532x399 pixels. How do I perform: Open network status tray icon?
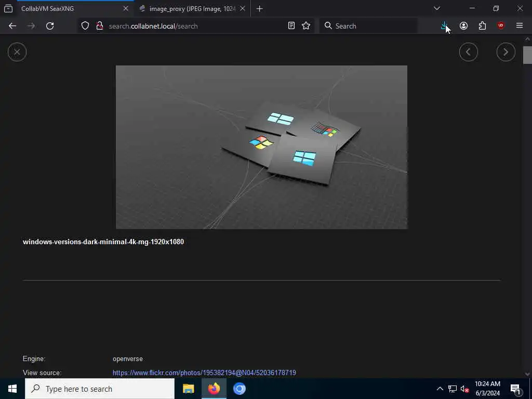(x=453, y=389)
